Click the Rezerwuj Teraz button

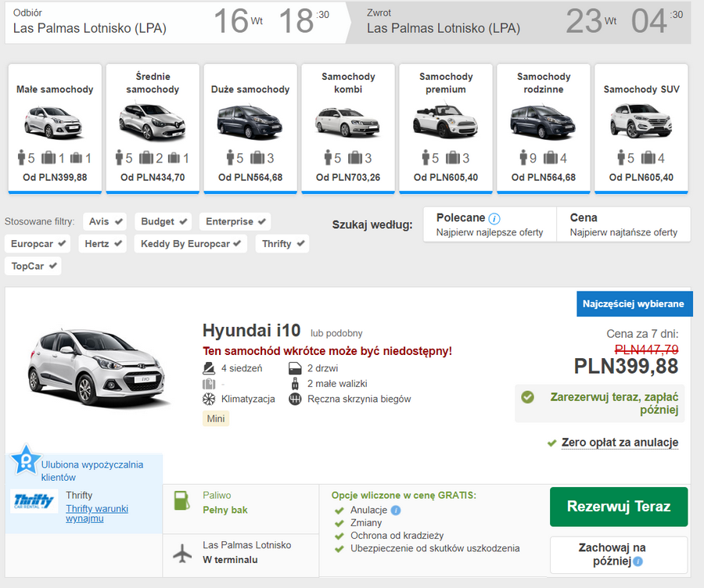click(x=619, y=507)
